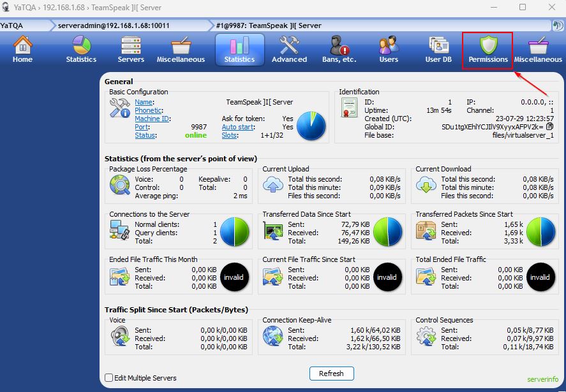The height and width of the screenshot is (392, 566).
Task: Open Bans, etc. section
Action: pyautogui.click(x=339, y=50)
